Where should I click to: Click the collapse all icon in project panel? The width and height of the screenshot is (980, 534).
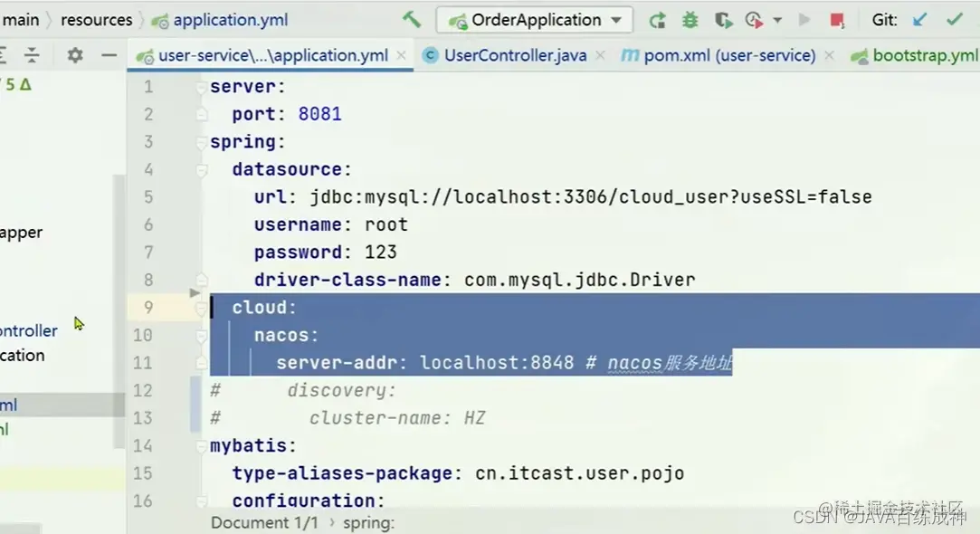click(x=32, y=55)
